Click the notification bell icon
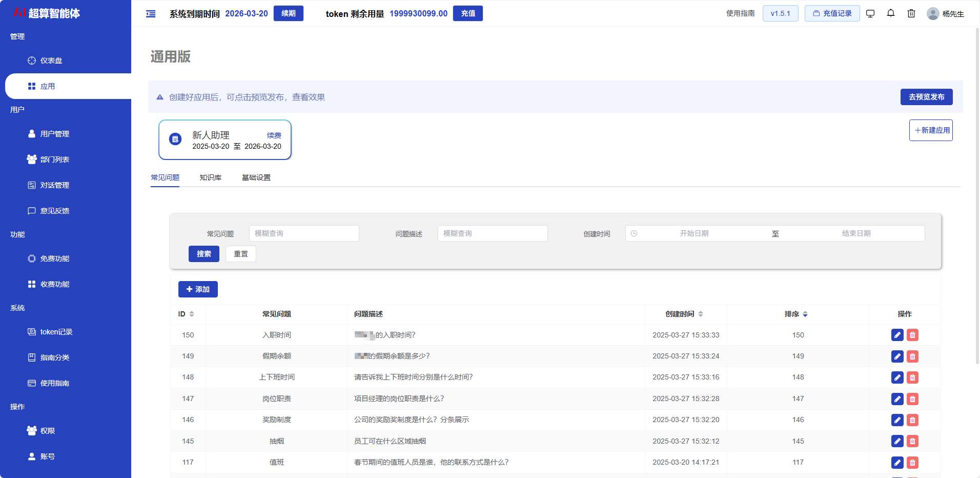 coord(891,13)
